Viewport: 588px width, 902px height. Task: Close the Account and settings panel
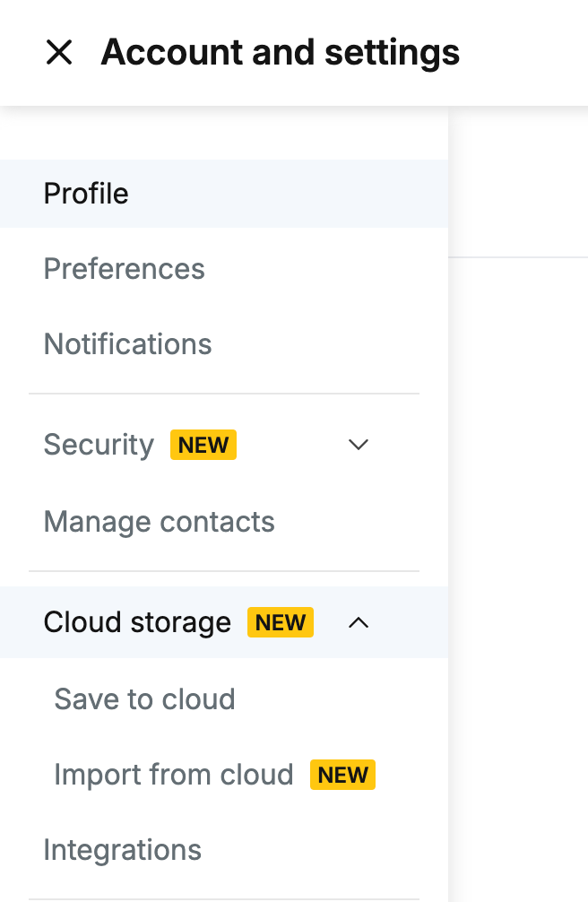pyautogui.click(x=58, y=52)
